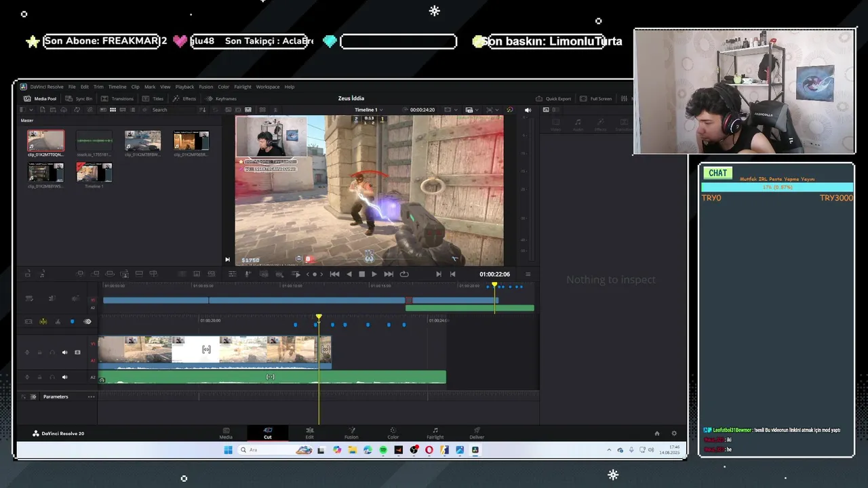Click Quick Export button
Viewport: 868px width, 488px height.
click(553, 98)
